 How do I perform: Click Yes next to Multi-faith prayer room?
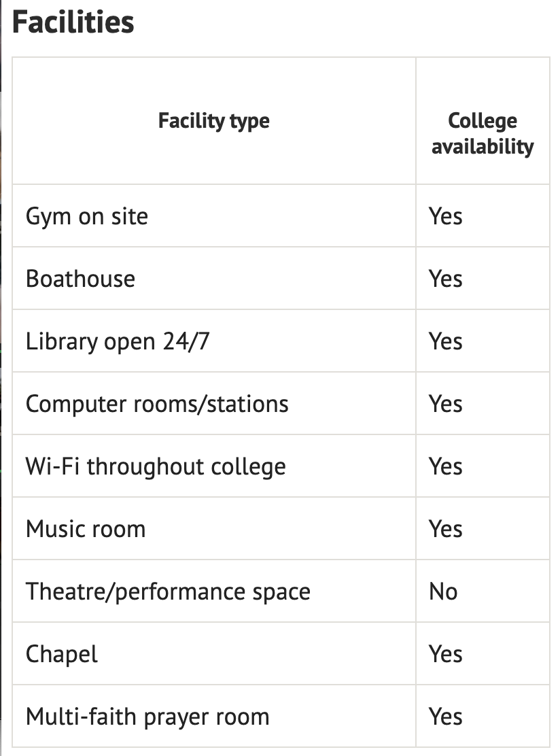446,717
